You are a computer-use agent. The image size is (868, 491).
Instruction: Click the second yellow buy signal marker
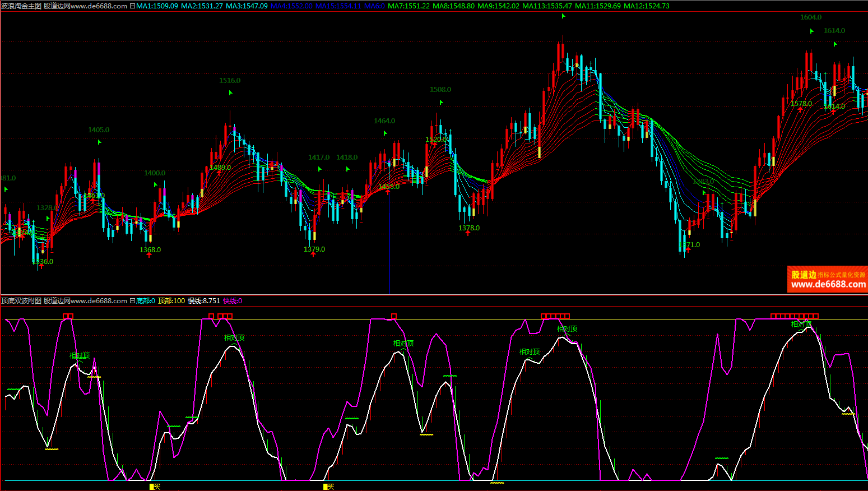point(328,487)
